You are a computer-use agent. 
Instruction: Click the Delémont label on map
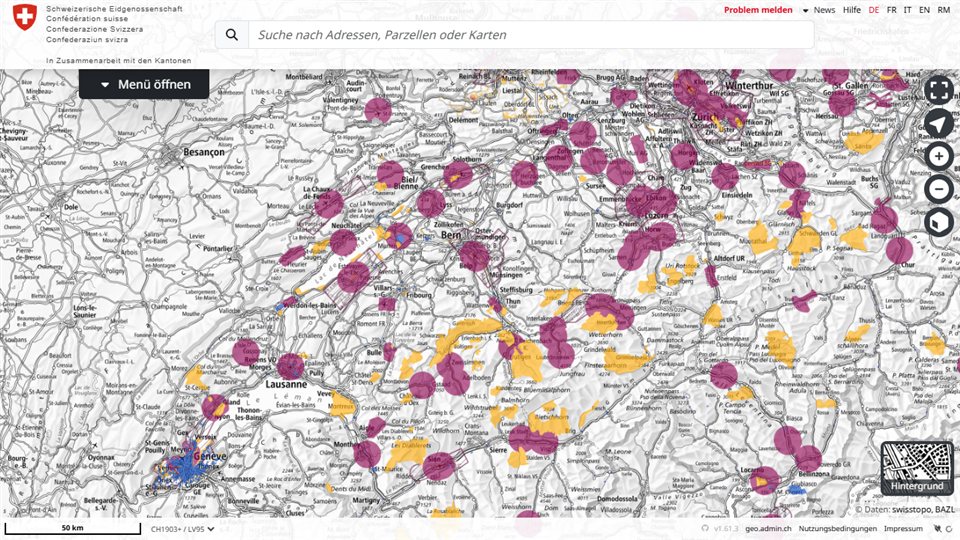pyautogui.click(x=463, y=119)
